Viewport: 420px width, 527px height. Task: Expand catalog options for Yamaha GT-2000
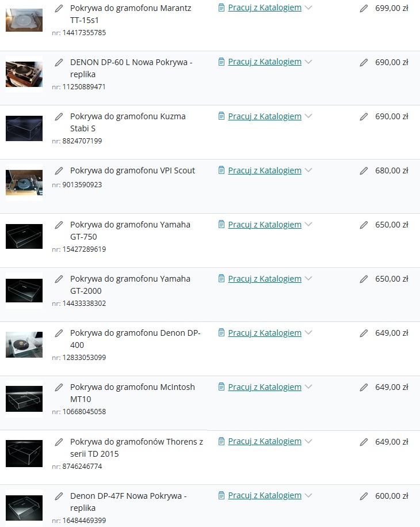tap(308, 279)
